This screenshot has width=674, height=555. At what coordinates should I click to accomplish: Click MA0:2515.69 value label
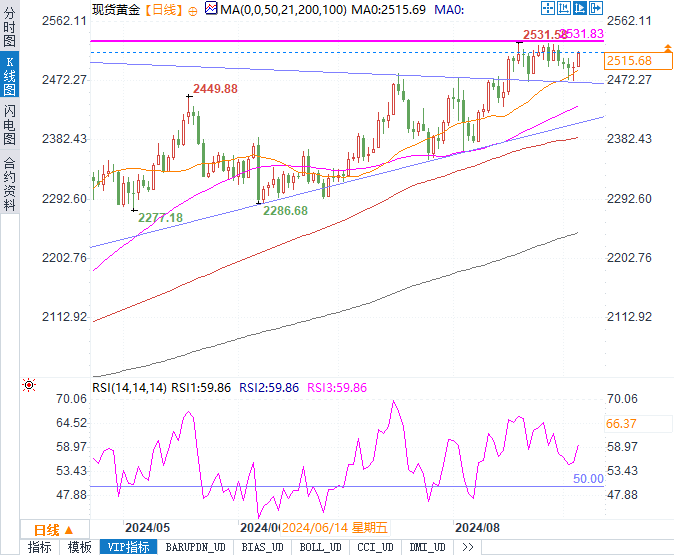click(389, 9)
